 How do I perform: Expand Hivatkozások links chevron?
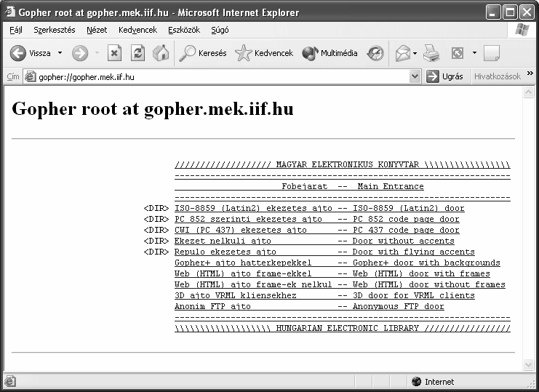(530, 73)
